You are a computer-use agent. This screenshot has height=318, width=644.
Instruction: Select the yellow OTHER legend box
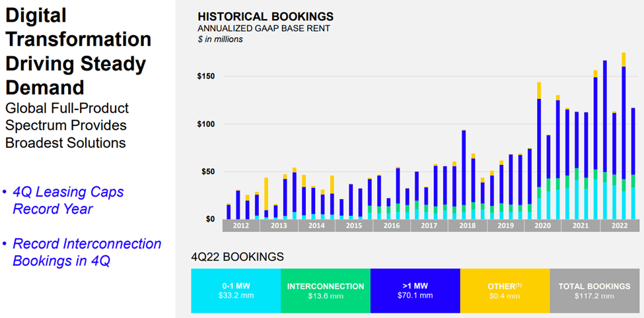pyautogui.click(x=505, y=290)
